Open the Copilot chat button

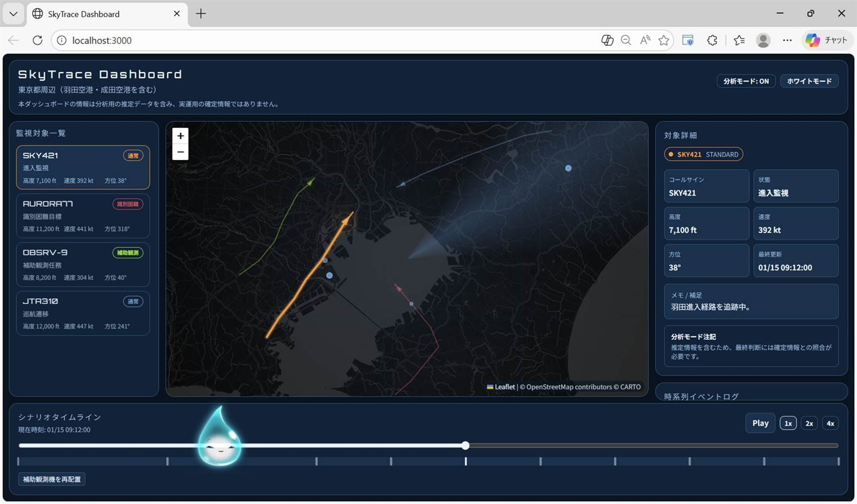coord(826,40)
